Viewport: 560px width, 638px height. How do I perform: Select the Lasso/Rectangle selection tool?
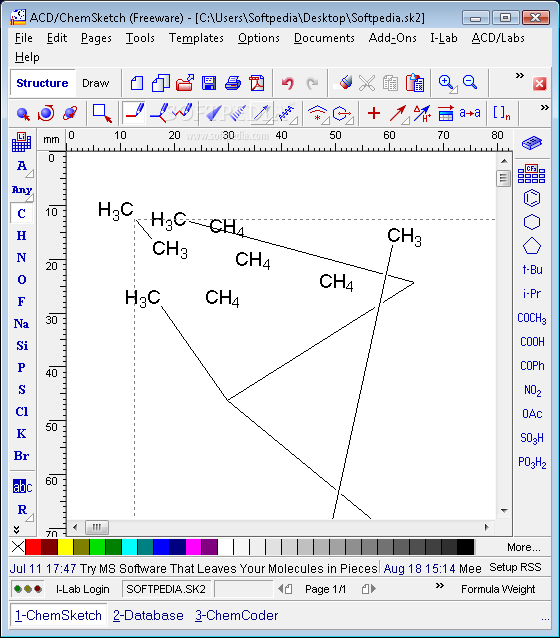tap(102, 113)
